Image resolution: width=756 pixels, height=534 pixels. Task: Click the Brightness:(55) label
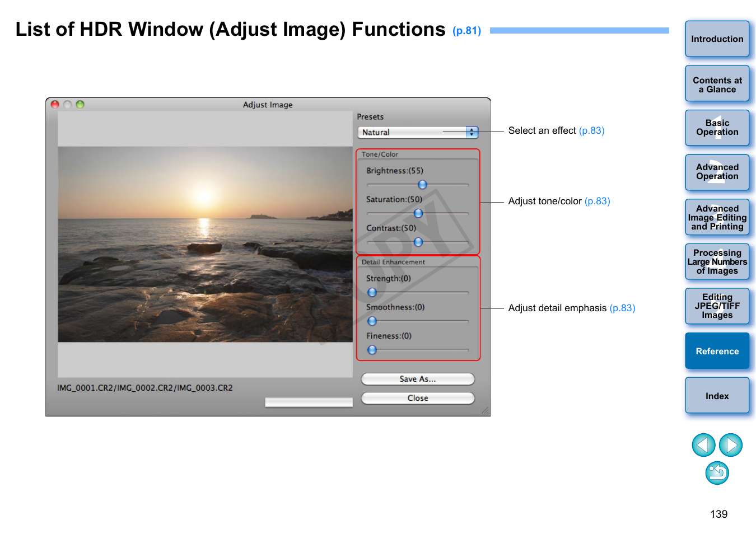tap(395, 171)
